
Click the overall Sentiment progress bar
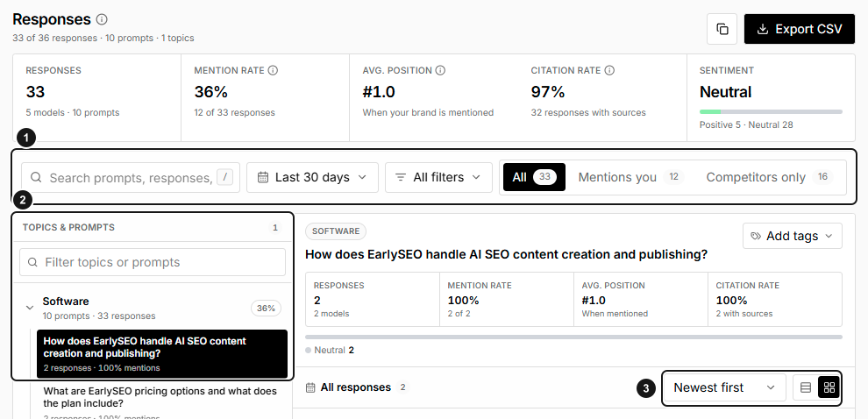point(771,112)
